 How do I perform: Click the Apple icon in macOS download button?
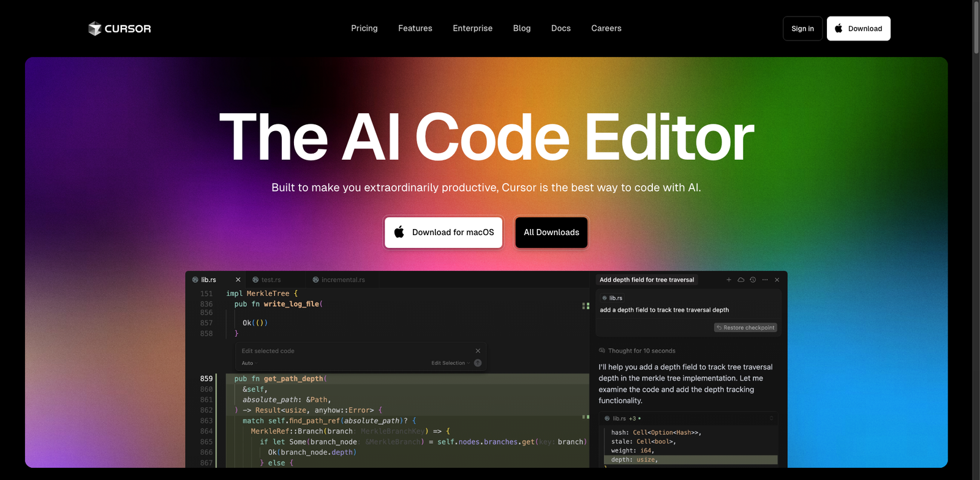(399, 232)
